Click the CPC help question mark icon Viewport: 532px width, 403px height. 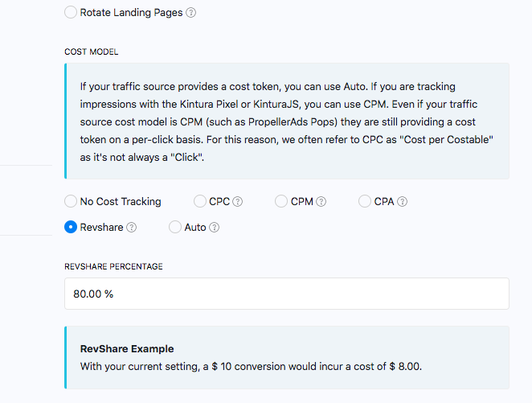[238, 202]
